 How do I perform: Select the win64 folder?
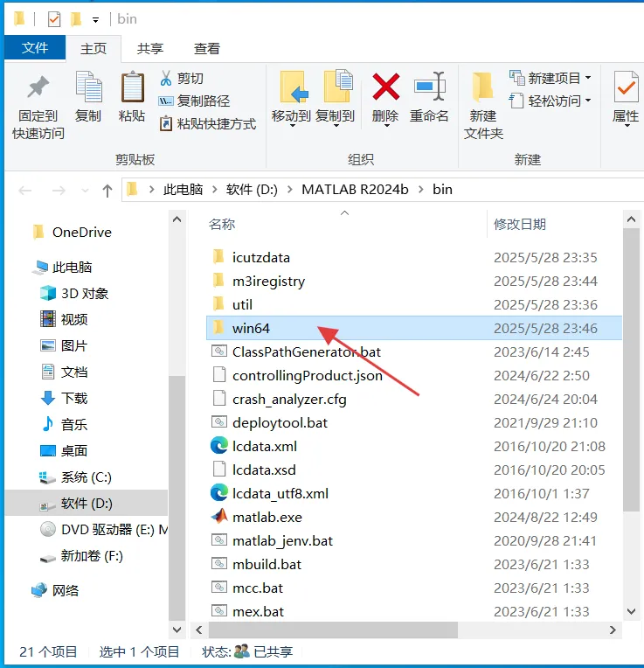pyautogui.click(x=413, y=328)
